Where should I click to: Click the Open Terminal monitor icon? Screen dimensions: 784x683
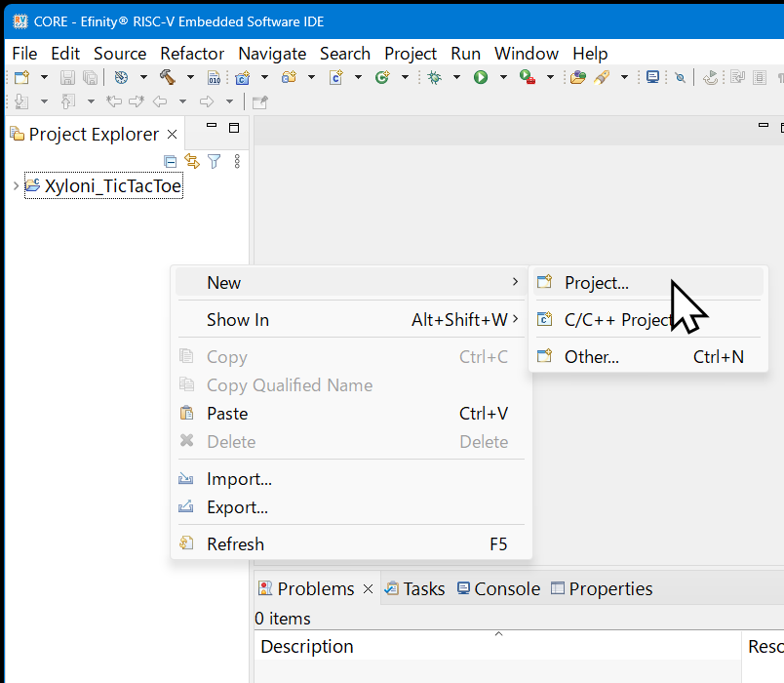click(652, 77)
